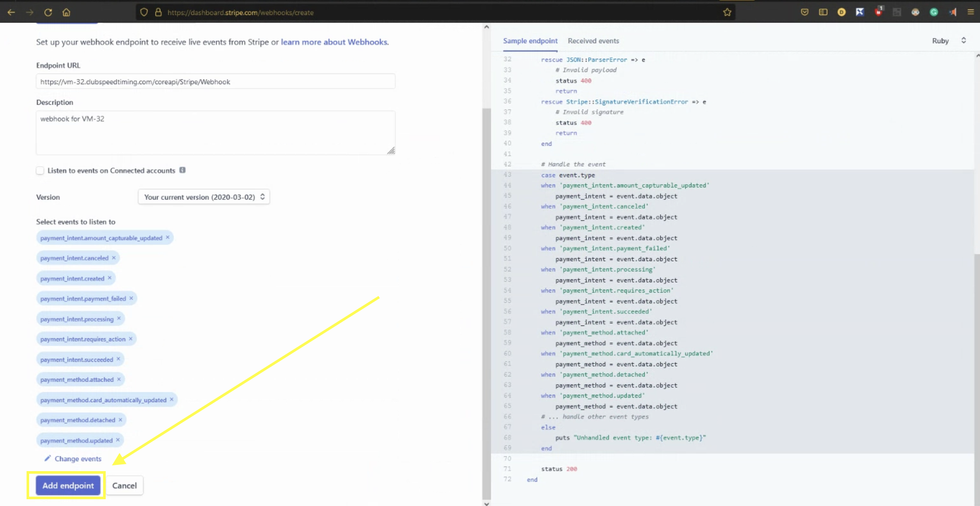
Task: Click line "when 'payment_method.detached'"
Action: (595, 374)
